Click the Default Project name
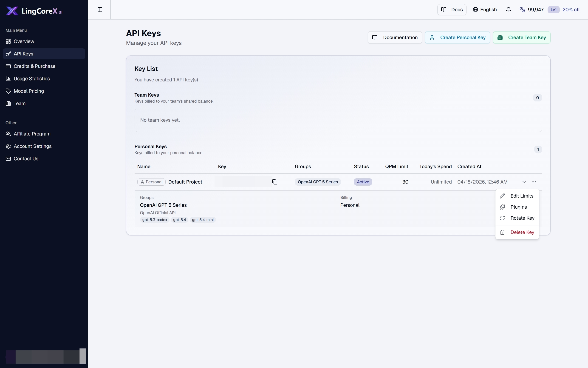The width and height of the screenshot is (588, 368). (x=185, y=182)
